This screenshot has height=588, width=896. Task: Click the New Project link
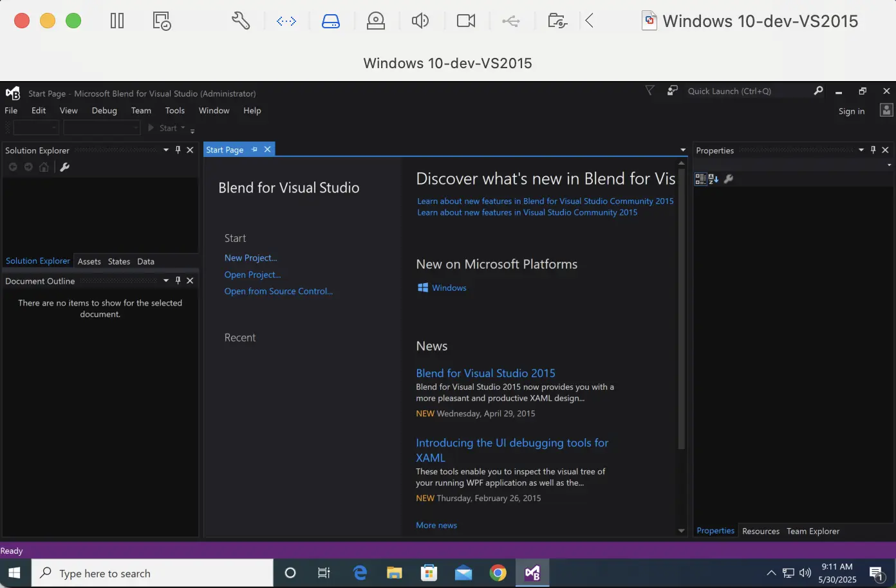click(x=250, y=257)
